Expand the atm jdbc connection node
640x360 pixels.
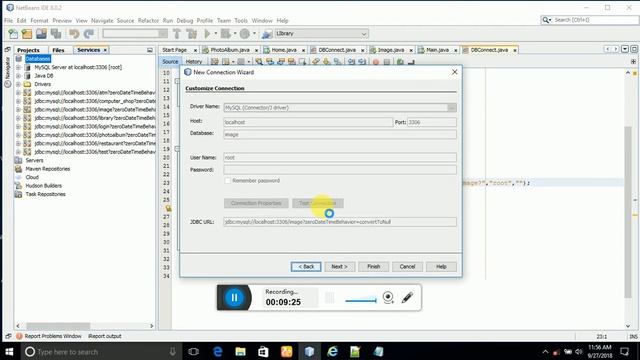click(x=18, y=93)
